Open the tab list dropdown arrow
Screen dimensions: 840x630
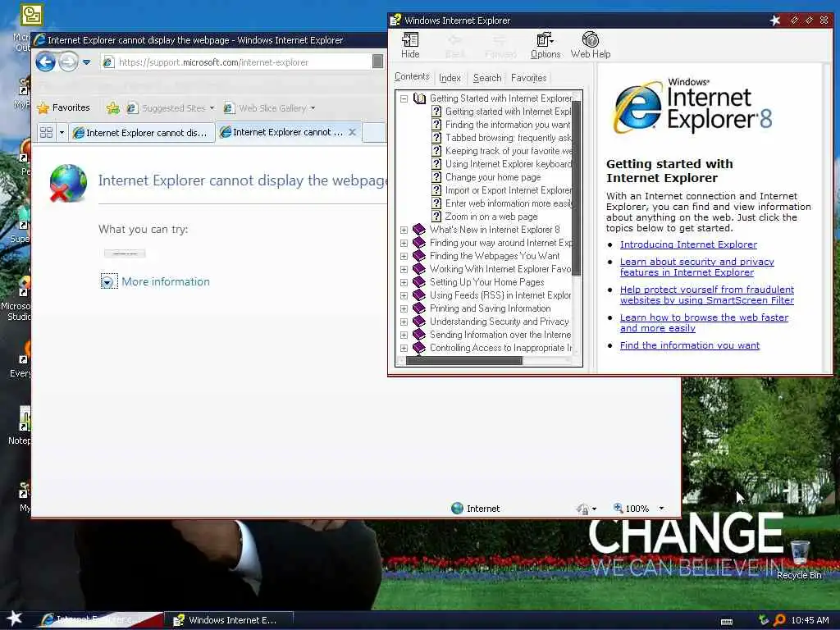point(62,132)
